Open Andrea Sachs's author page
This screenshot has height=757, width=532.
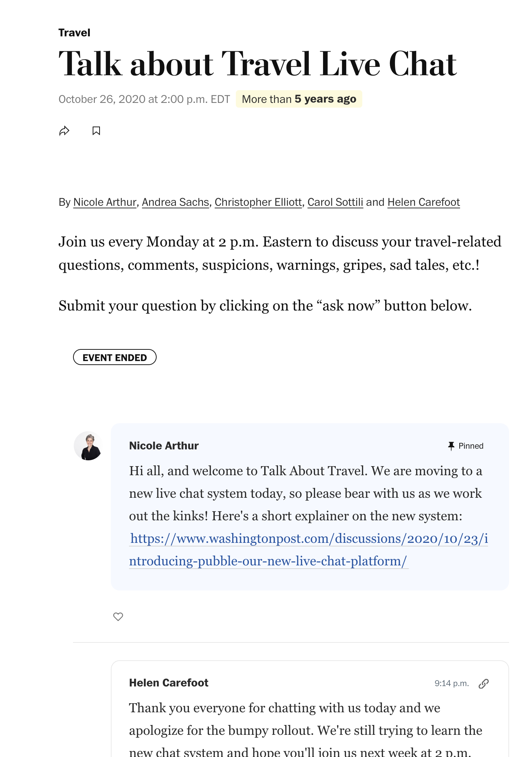(176, 202)
